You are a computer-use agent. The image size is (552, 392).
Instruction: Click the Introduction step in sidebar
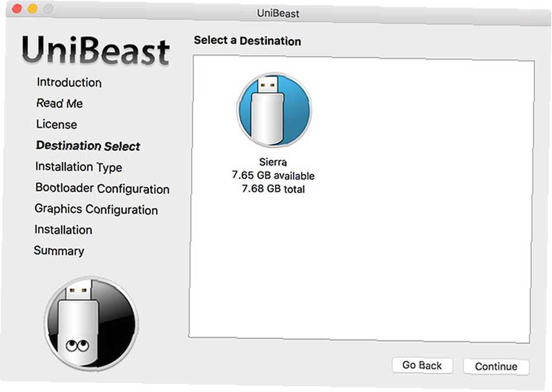point(69,82)
